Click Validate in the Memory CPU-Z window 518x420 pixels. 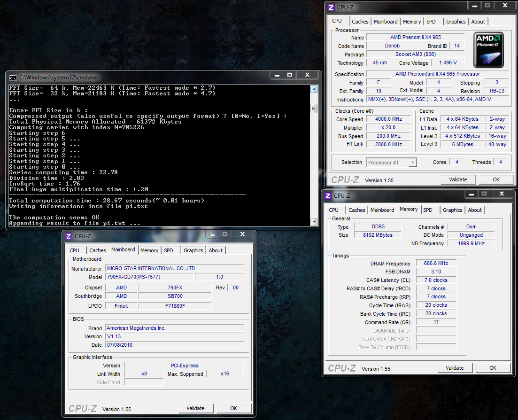pos(455,368)
